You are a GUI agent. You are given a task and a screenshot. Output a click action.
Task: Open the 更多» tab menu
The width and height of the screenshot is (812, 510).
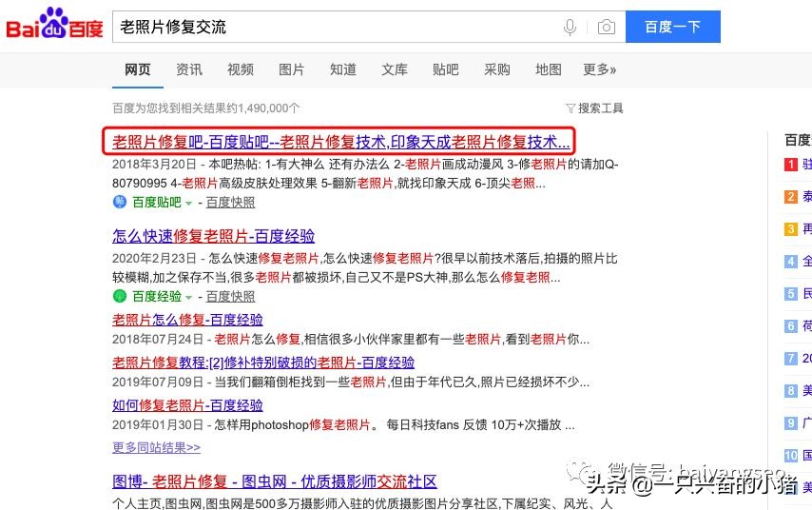click(x=599, y=69)
